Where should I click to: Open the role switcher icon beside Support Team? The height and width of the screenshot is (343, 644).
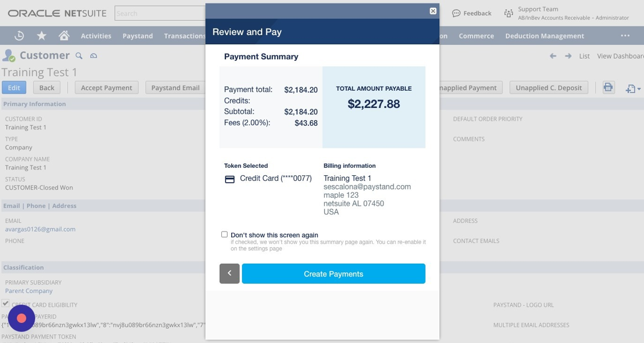508,14
